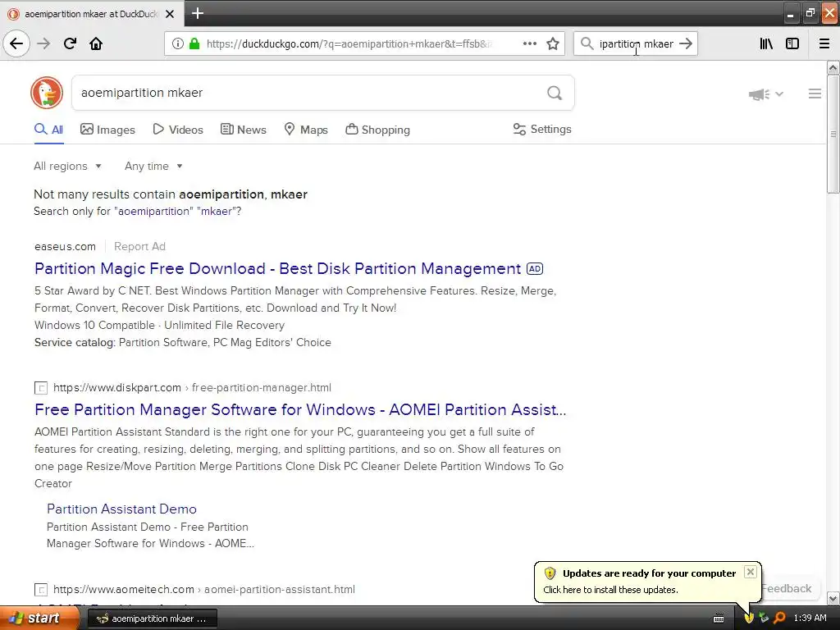Open the Windows Start menu
Viewport: 840px width, 630px height.
click(x=39, y=619)
